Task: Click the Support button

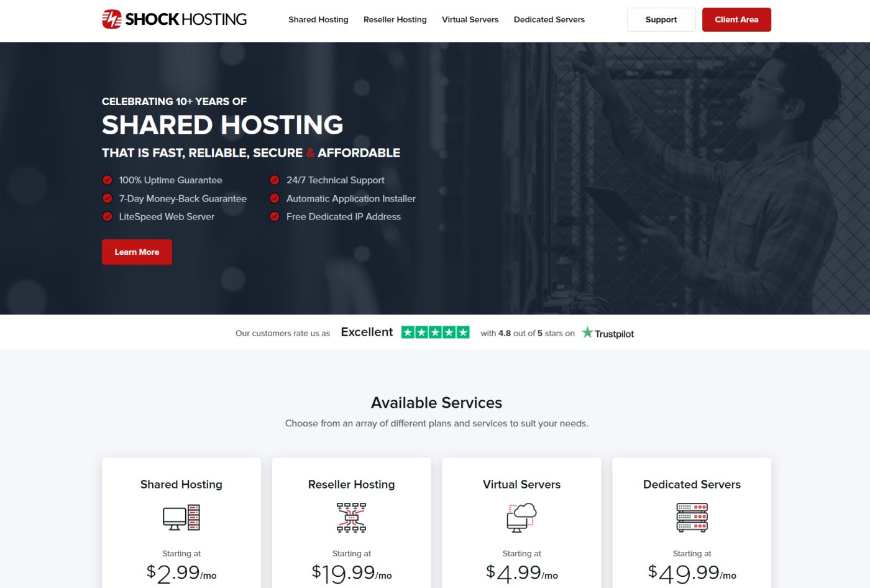Action: (661, 19)
